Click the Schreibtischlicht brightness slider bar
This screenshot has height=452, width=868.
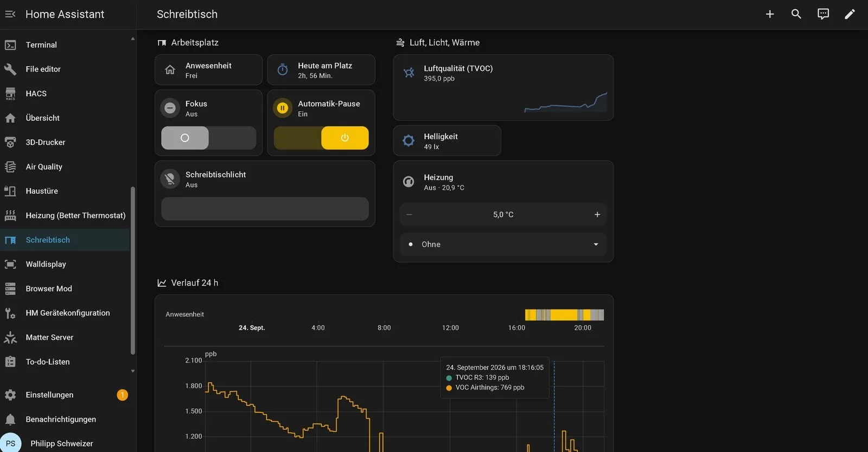coord(265,209)
